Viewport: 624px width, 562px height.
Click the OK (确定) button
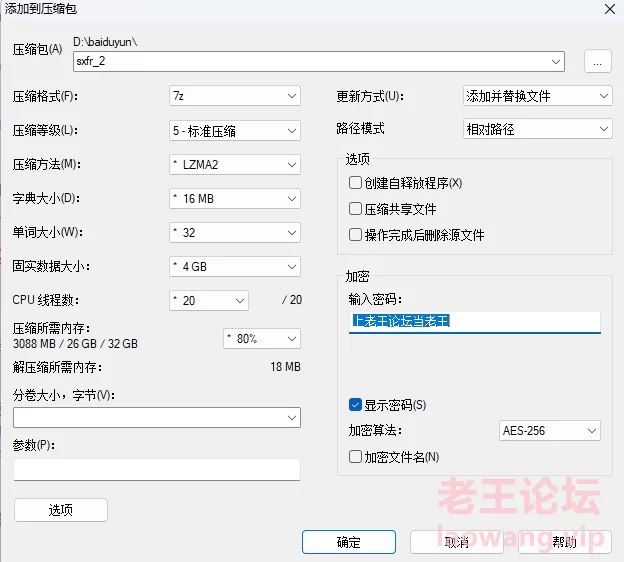pyautogui.click(x=348, y=542)
